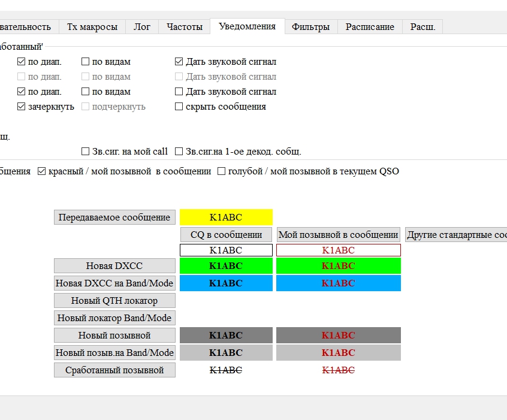Screen dimensions: 507x420
Task: Enable голубой / мой позывной в текущем QSO
Action: click(x=222, y=171)
